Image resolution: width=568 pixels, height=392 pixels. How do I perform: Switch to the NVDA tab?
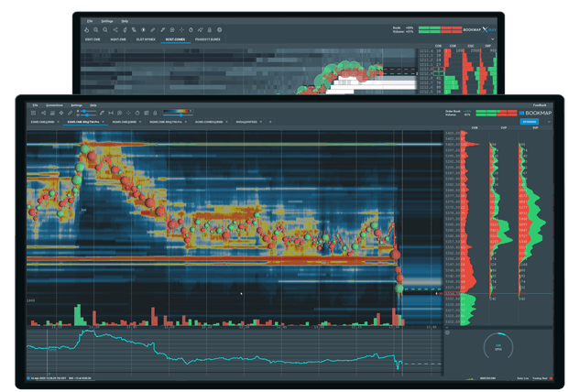(246, 122)
